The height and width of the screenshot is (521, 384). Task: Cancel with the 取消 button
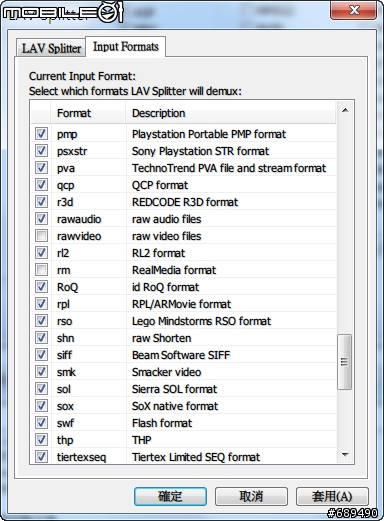(251, 496)
